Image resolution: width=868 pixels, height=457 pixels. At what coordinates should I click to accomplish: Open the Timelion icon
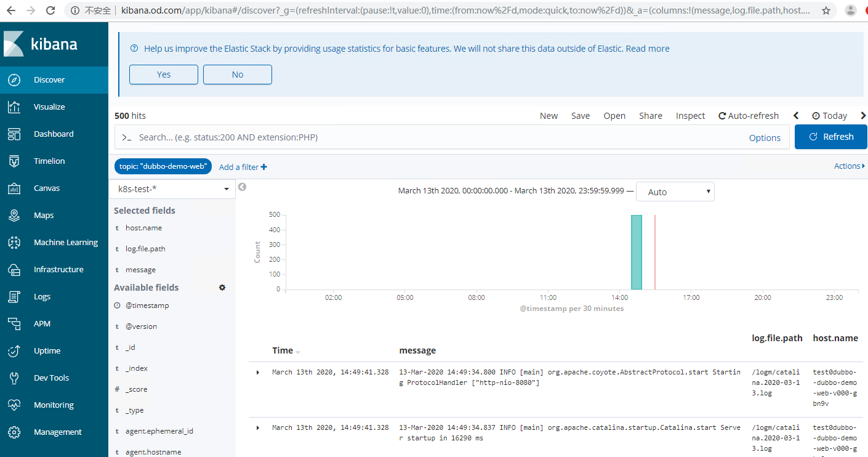pos(14,161)
